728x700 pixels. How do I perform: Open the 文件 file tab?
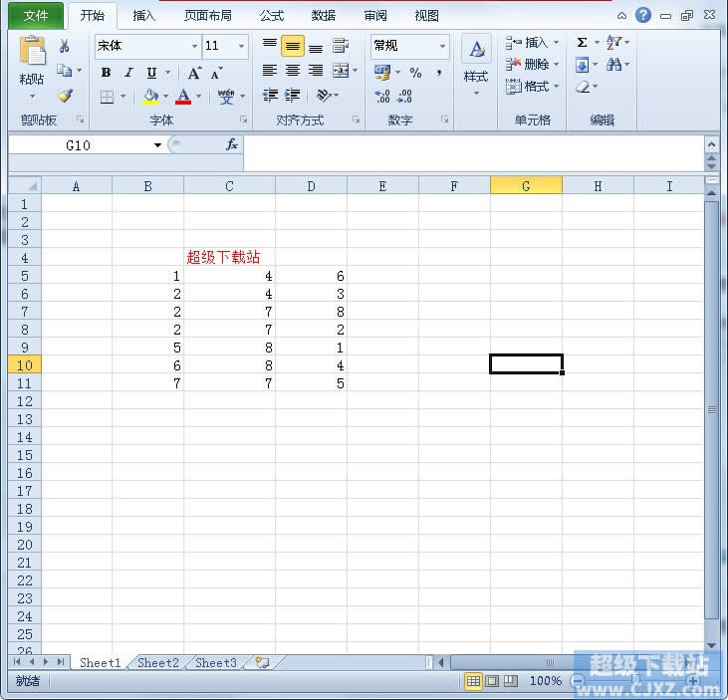click(36, 16)
